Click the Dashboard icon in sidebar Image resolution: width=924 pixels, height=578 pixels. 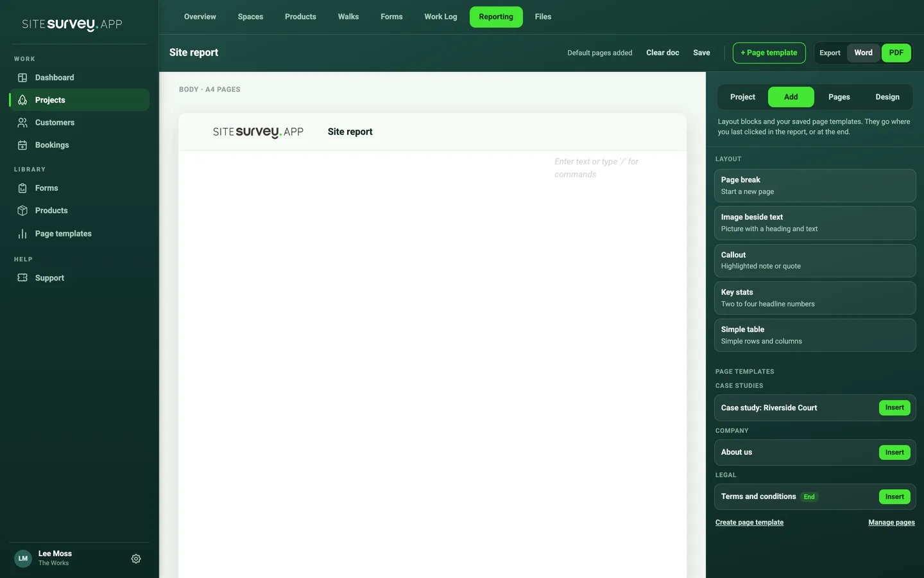tap(22, 78)
